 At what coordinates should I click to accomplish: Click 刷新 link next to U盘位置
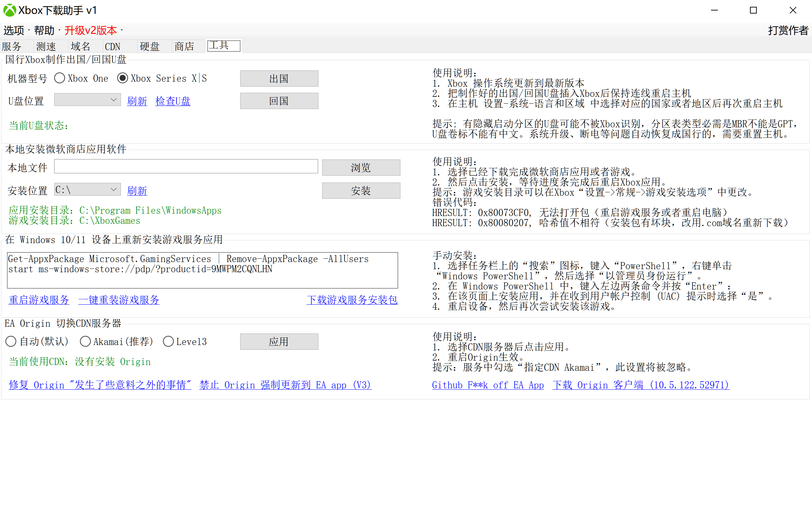(x=137, y=101)
